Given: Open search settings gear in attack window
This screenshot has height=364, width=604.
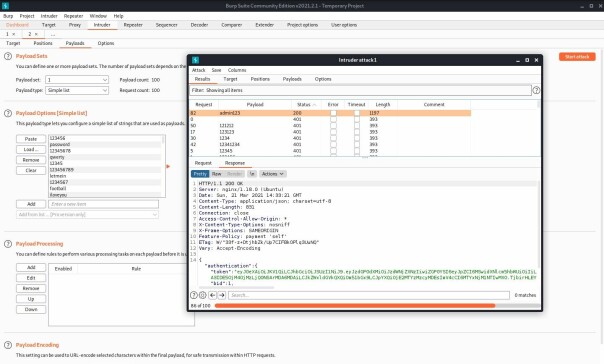Looking at the screenshot, I should click(203, 295).
